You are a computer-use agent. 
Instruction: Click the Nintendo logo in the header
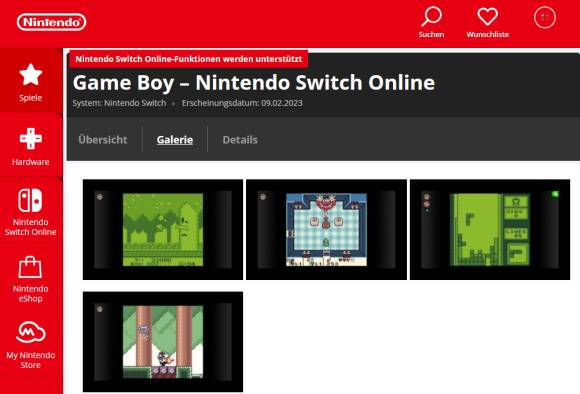(x=51, y=22)
